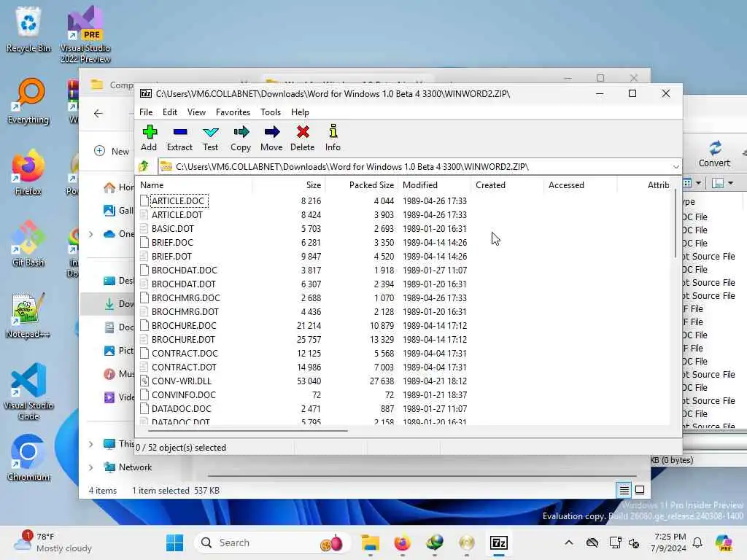Open the Chromium desktop shortcut

28,458
